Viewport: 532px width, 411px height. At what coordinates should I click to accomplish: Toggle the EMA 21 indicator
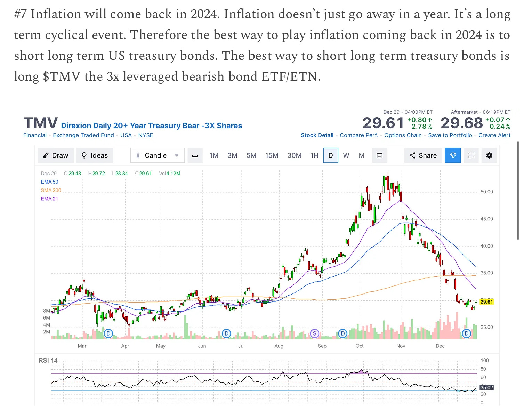(49, 199)
